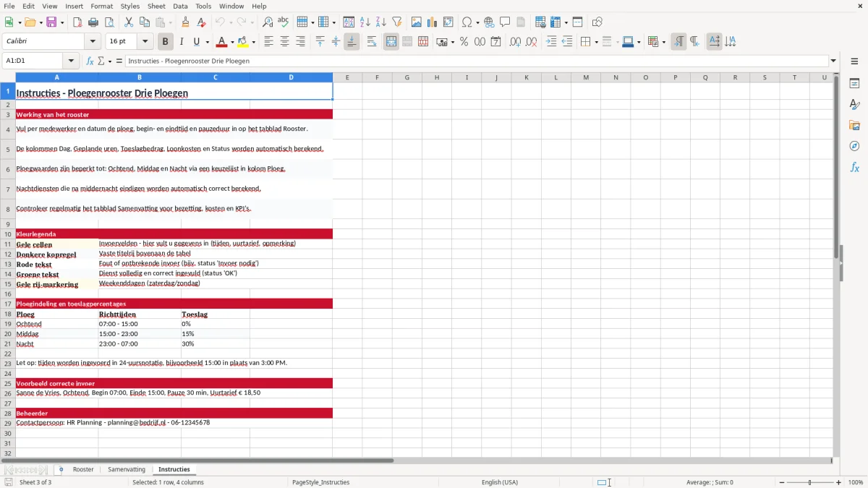Viewport: 868px width, 488px height.
Task: Click the Copy icon
Action: point(145,22)
